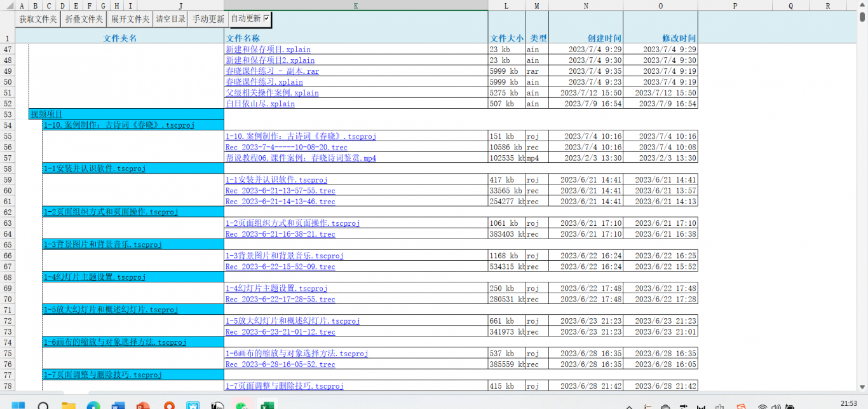Image resolution: width=868 pixels, height=409 pixels.
Task: Open the 视频项目 folder entry
Action: (46, 114)
